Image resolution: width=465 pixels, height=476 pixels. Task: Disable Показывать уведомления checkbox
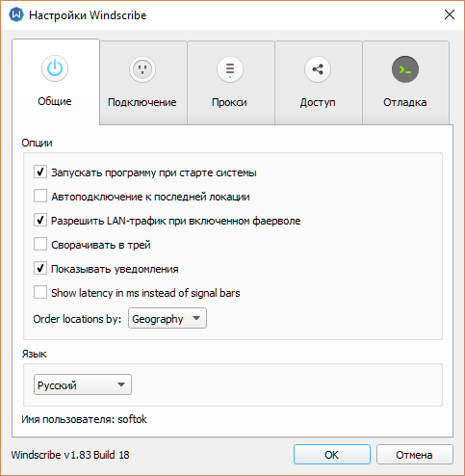click(x=40, y=268)
